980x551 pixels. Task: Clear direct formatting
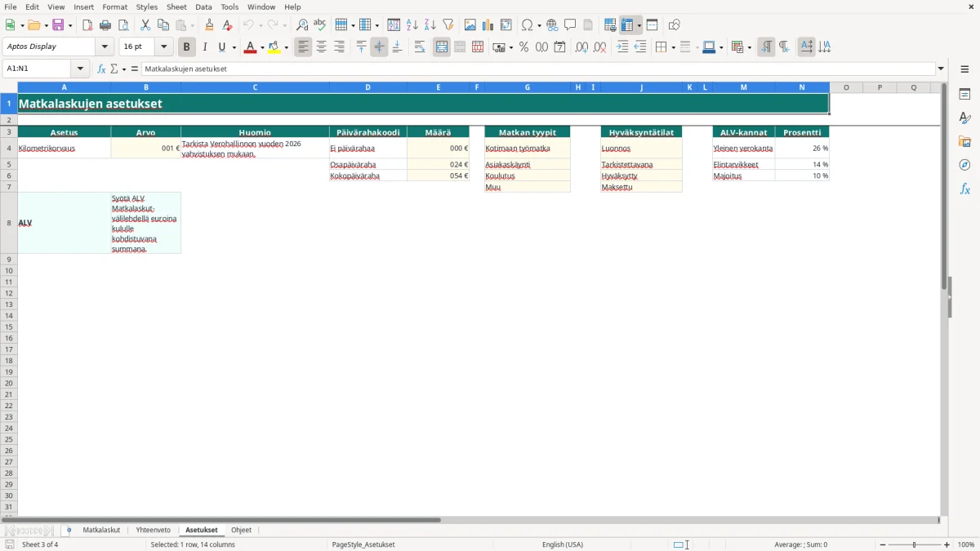pos(228,25)
